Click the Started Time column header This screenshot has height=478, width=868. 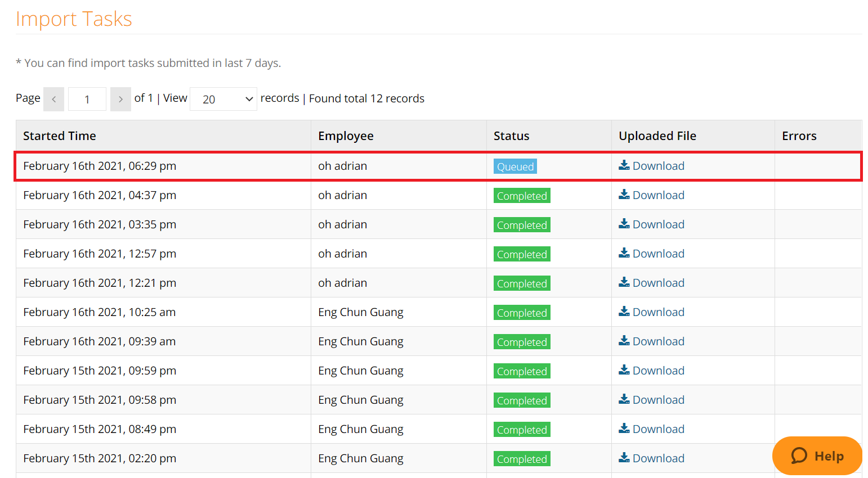point(60,136)
